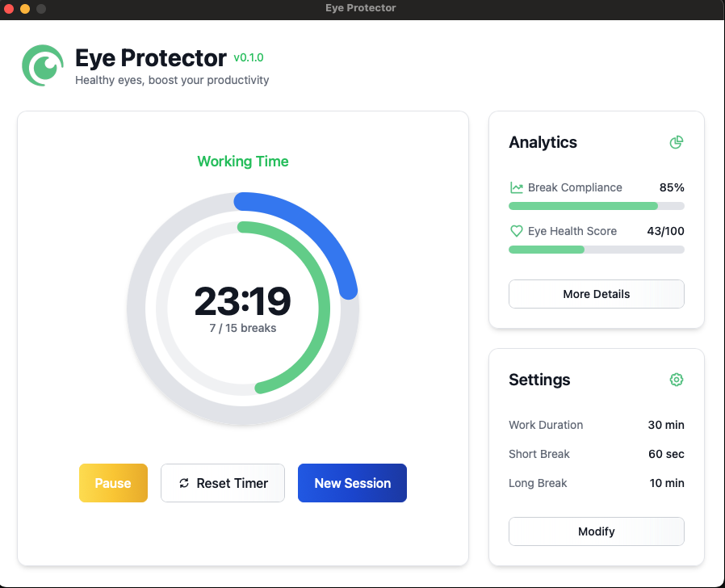Image resolution: width=725 pixels, height=588 pixels.
Task: Click the Work Duration 30 min value
Action: 666,425
